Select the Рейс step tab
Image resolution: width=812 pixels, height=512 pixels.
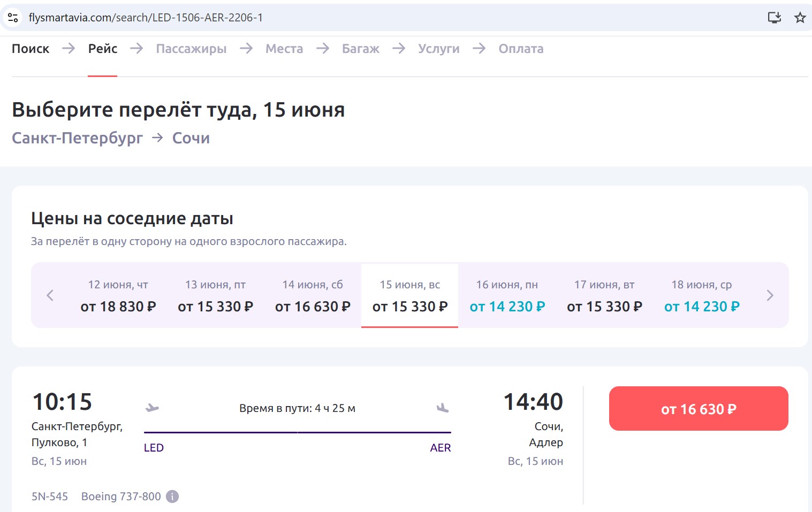coord(103,49)
